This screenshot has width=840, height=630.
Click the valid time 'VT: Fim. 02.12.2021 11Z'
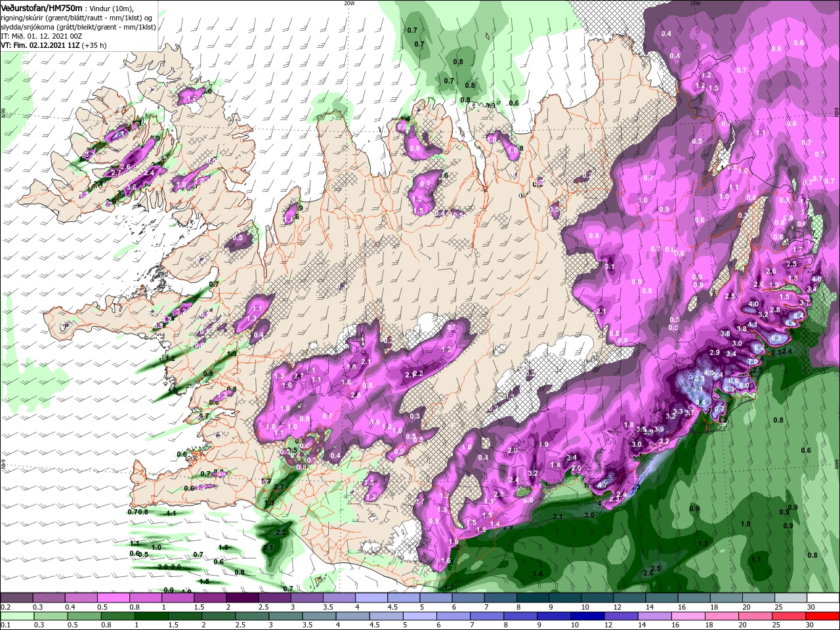click(x=40, y=45)
